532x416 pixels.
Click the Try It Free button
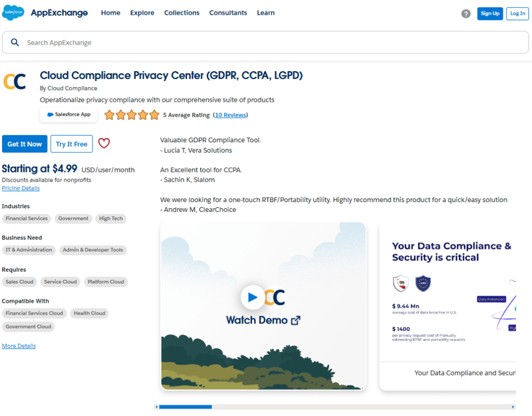point(72,144)
